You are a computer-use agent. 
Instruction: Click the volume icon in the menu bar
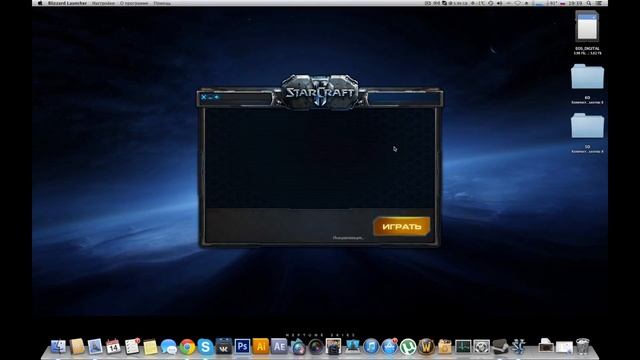pos(499,3)
